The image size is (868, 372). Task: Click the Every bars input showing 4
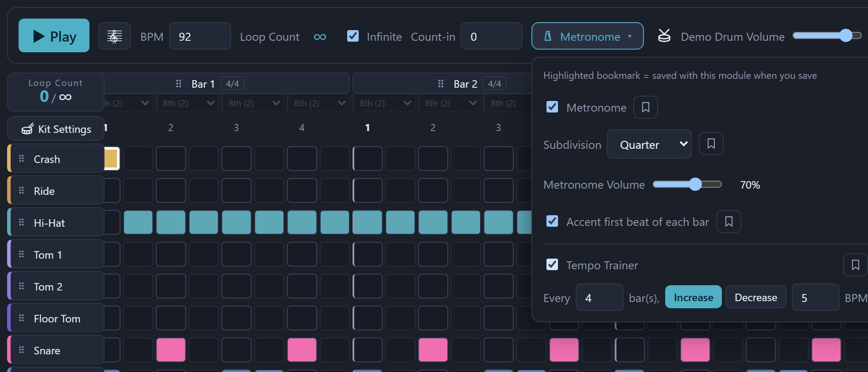tap(599, 298)
